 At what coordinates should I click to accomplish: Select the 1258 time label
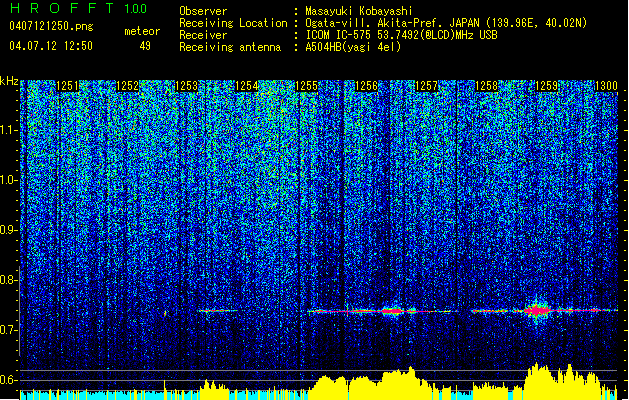(x=486, y=86)
